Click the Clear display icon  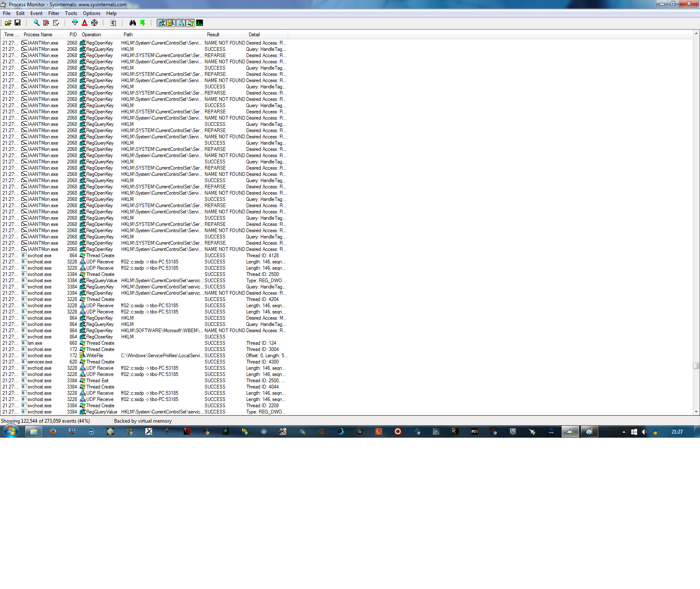pos(56,23)
